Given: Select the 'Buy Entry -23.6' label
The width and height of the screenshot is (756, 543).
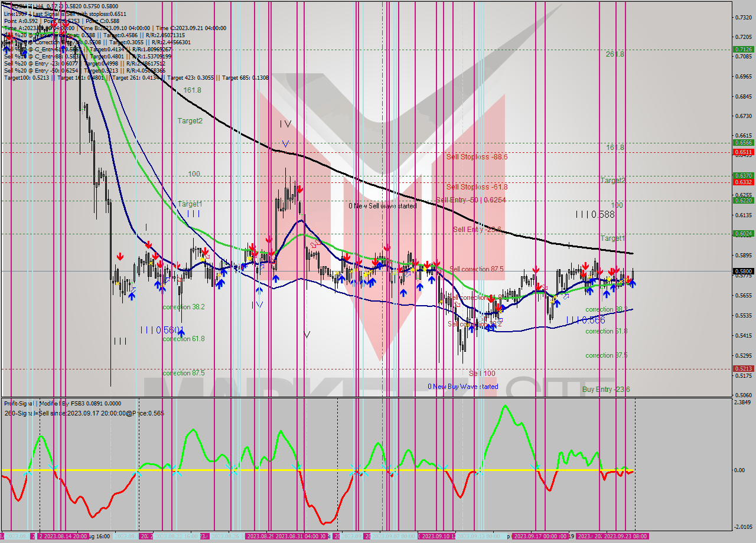Looking at the screenshot, I should 606,390.
